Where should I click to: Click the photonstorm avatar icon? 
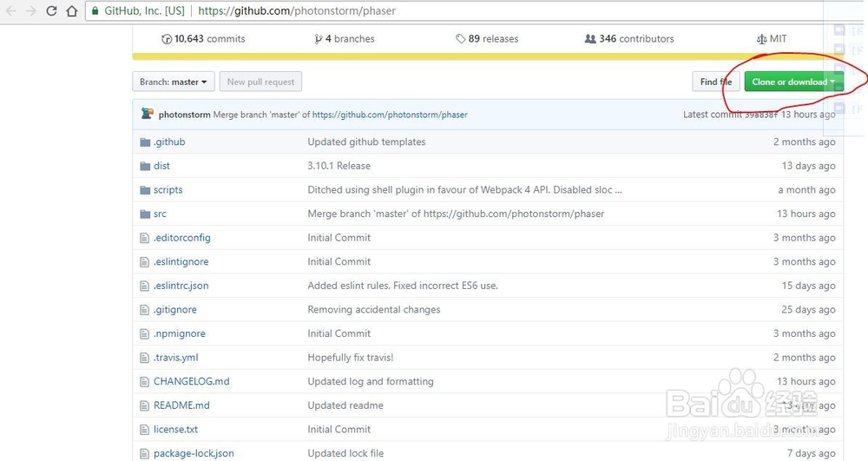148,114
